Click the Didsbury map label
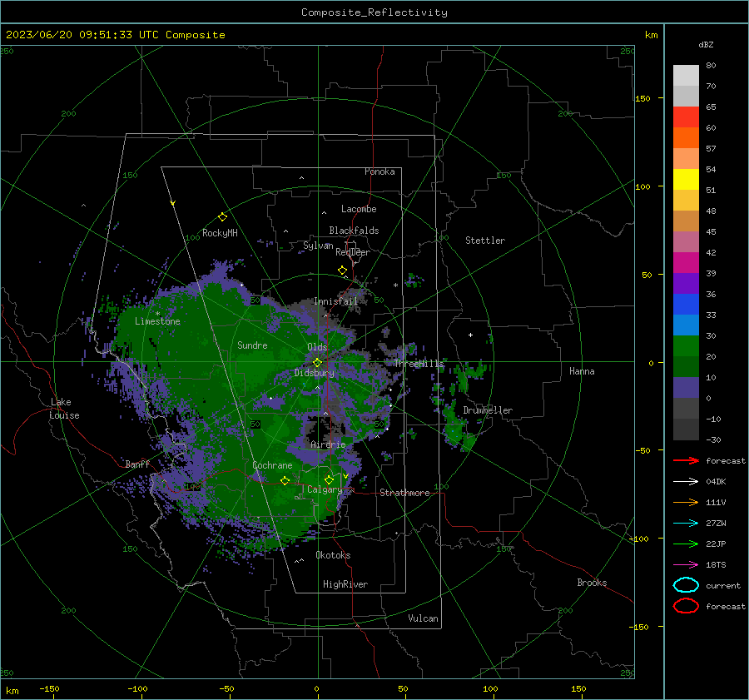Screen dimensions: 749x700 point(314,373)
